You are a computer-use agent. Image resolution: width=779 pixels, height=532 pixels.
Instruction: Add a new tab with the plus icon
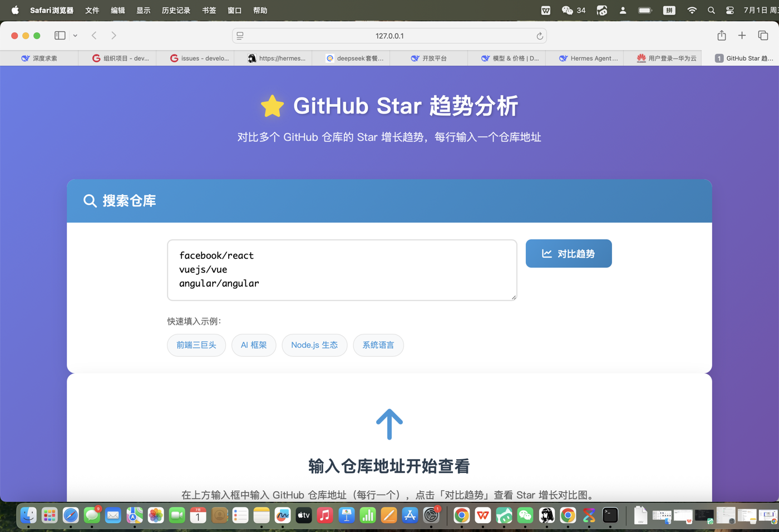(742, 36)
